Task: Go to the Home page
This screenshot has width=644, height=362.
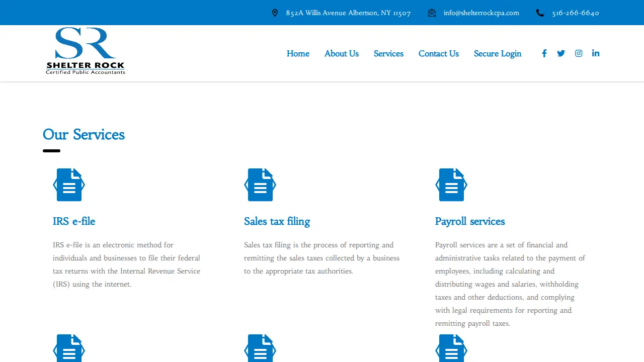Action: [298, 53]
